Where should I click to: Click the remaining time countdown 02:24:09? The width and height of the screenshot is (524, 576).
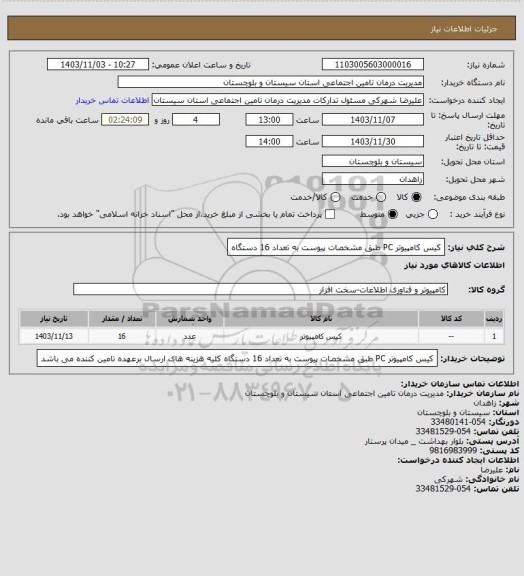125,120
